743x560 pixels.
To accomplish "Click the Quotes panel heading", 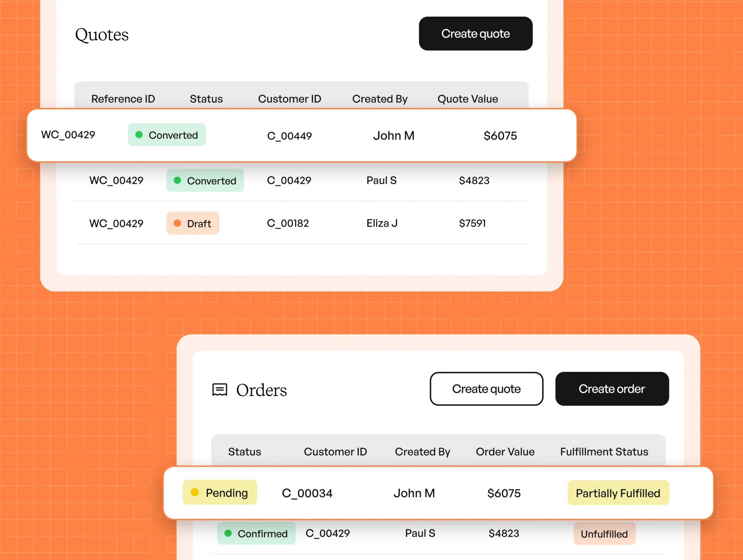I will 102,35.
